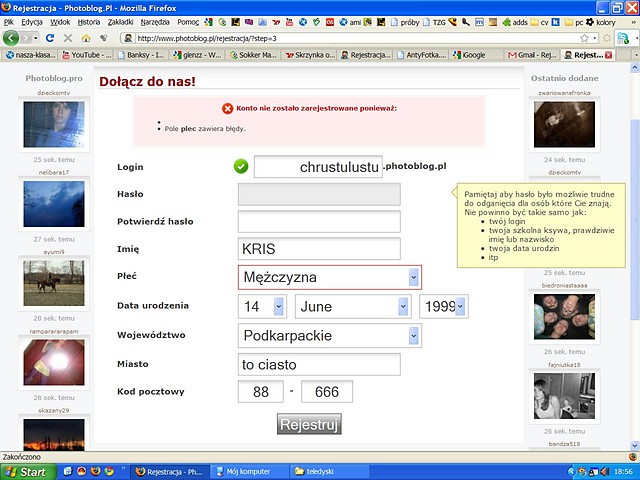
Task: Open the Plik menu
Action: click(9, 22)
